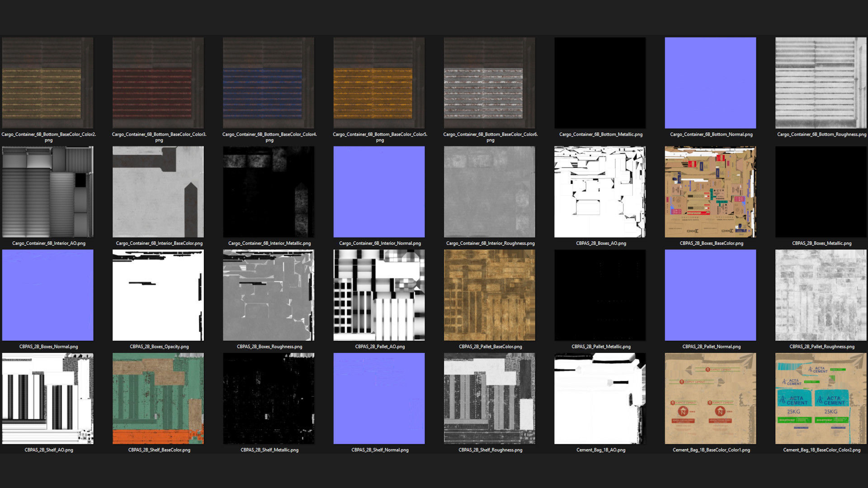
Task: Select Cement_Bag_1B_BaseColor_Color2.png with Acta Cement logo
Action: click(821, 399)
